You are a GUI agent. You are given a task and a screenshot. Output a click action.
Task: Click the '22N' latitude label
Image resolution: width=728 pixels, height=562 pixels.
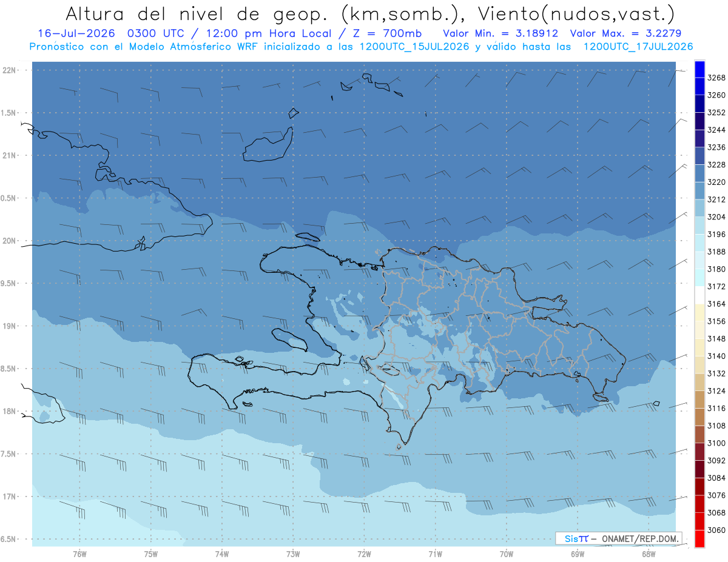tap(10, 70)
